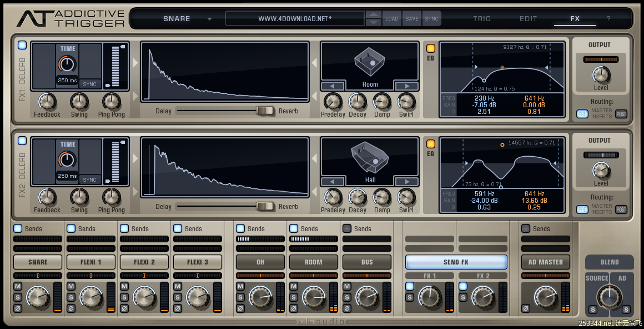The image size is (644, 329).
Task: Click the FX1 Swirl knob
Action: pyautogui.click(x=406, y=101)
